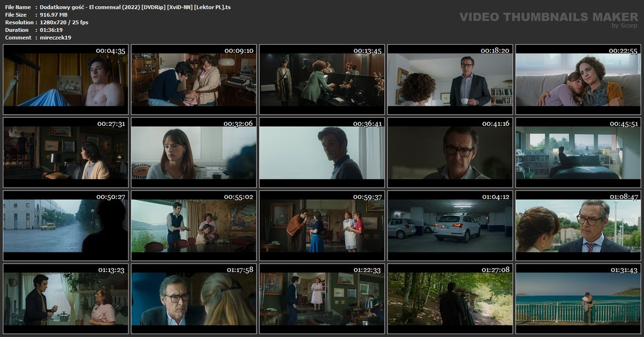The height and width of the screenshot is (337, 644).
Task: Click the frame stamped 01:22:33
Action: point(322,299)
